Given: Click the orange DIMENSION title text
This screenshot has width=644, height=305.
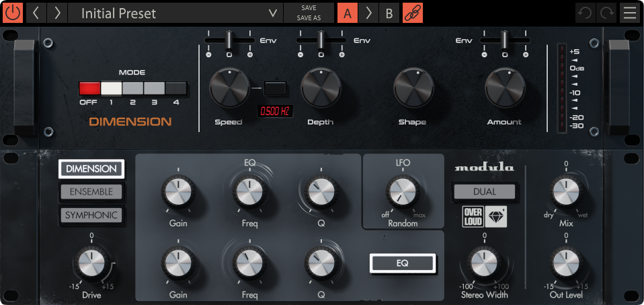Looking at the screenshot, I should point(130,122).
